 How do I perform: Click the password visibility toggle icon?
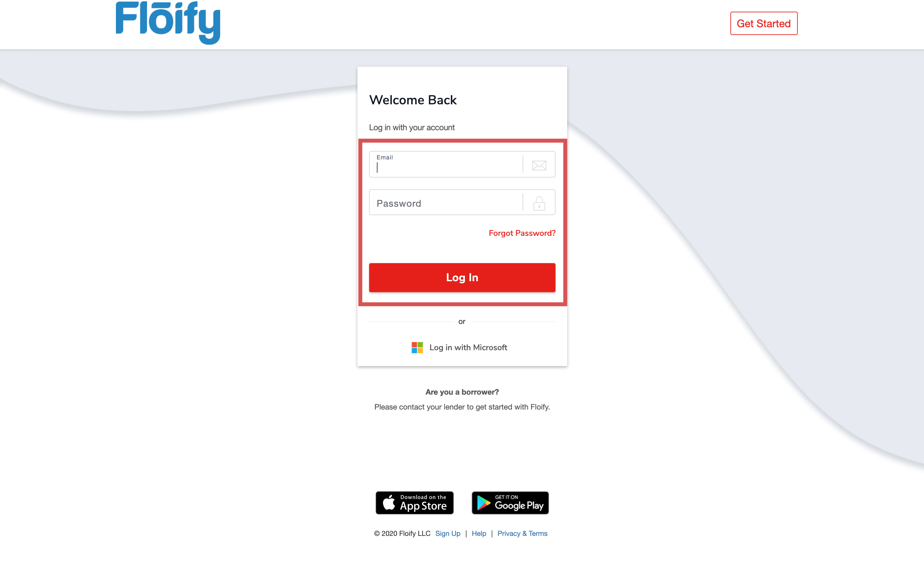coord(539,203)
